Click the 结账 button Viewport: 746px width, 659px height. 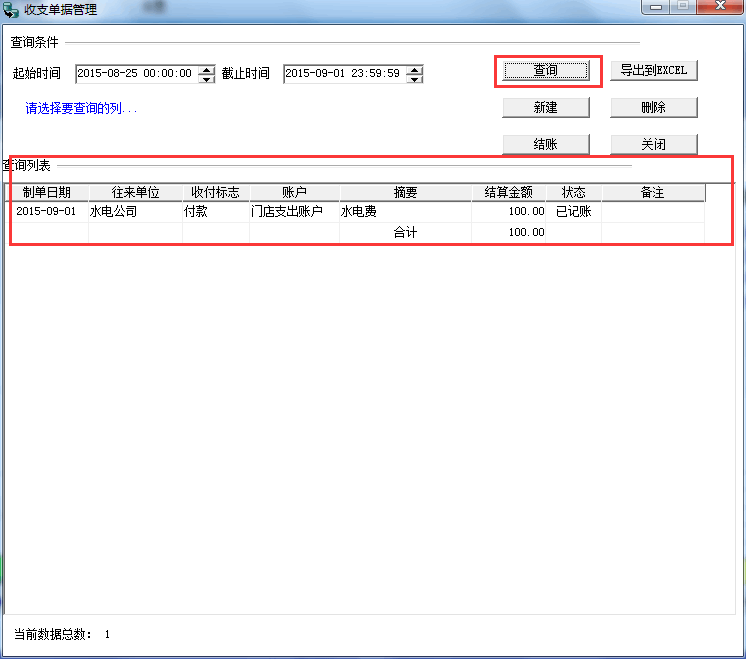(x=546, y=144)
